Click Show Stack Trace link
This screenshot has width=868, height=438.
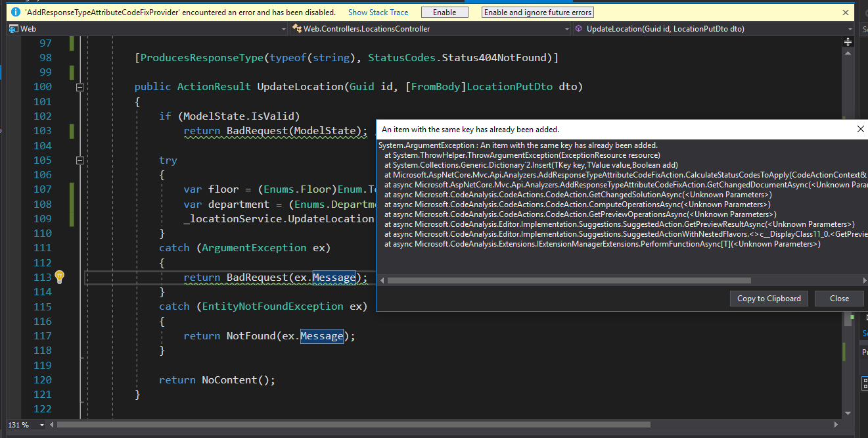tap(378, 12)
